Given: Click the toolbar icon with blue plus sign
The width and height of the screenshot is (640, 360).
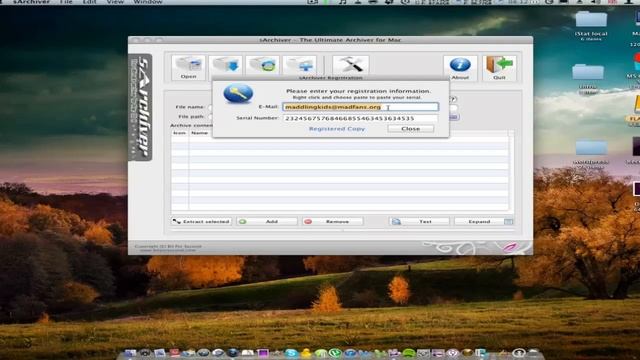Looking at the screenshot, I should (x=300, y=66).
